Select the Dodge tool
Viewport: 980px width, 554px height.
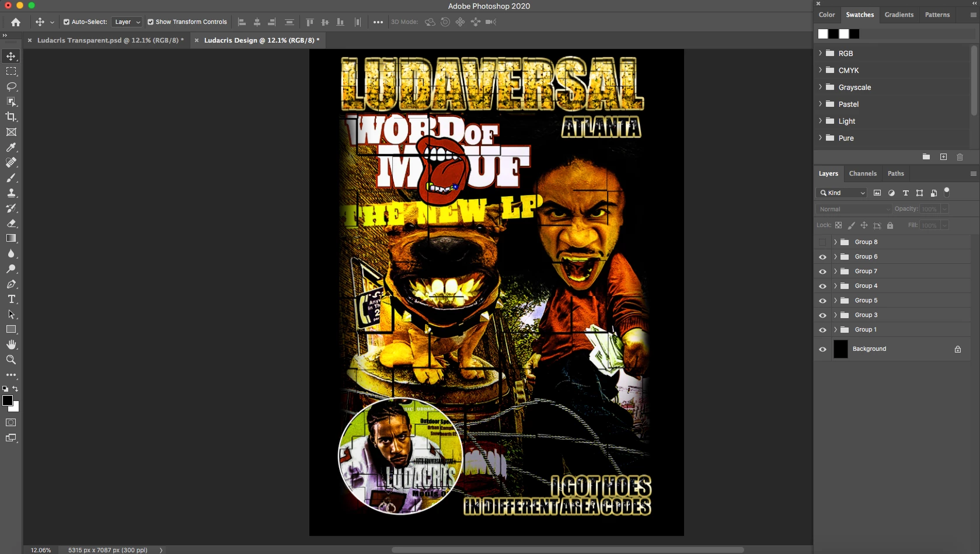11,269
